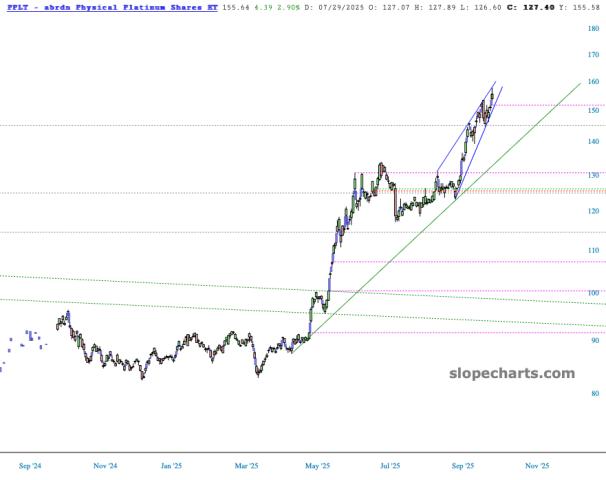
Task: Select the 110 price axis label
Action: 593,250
